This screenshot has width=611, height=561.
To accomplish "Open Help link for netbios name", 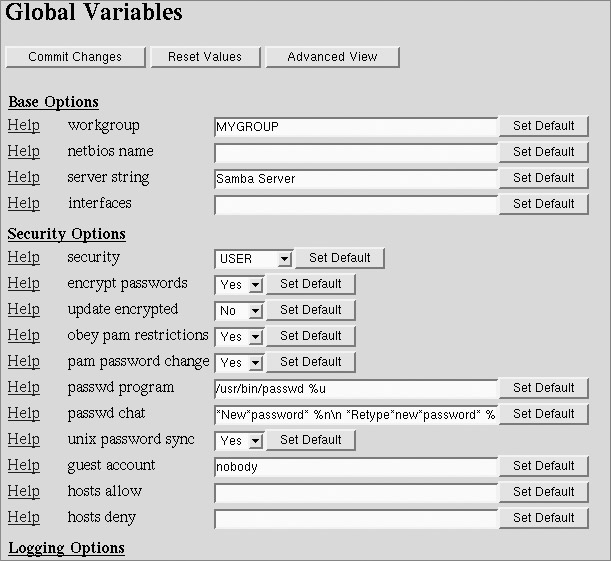I will 24,152.
